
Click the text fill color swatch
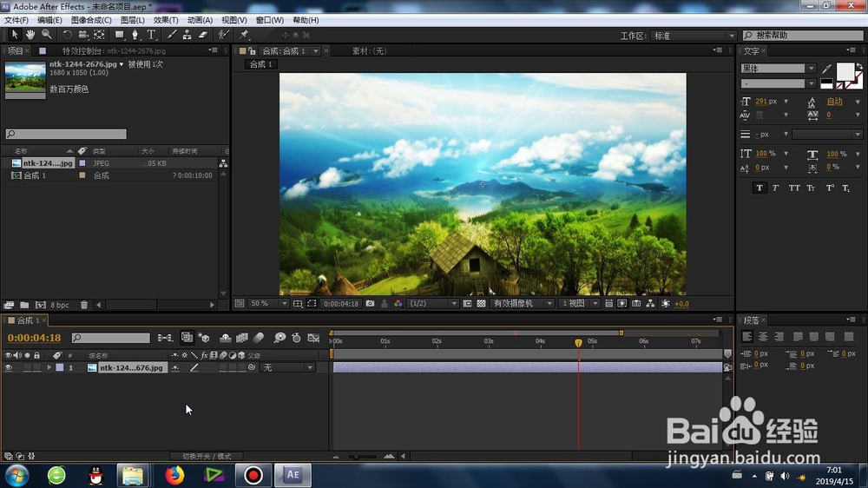tap(845, 71)
